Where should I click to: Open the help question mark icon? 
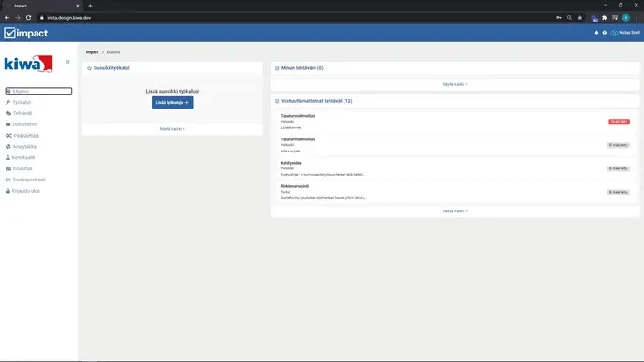point(604,33)
